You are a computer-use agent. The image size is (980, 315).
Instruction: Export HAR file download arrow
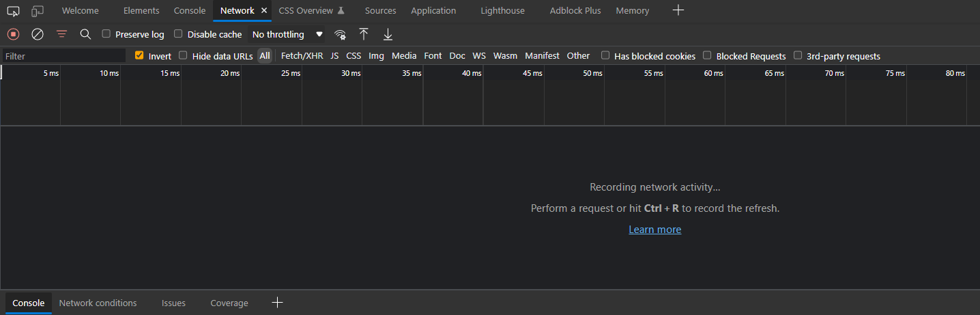(x=388, y=33)
